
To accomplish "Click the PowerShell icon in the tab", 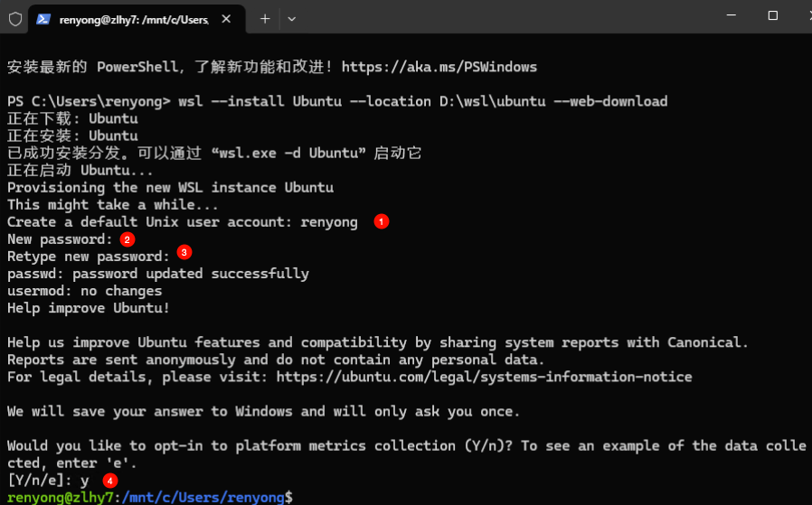I will tap(43, 19).
